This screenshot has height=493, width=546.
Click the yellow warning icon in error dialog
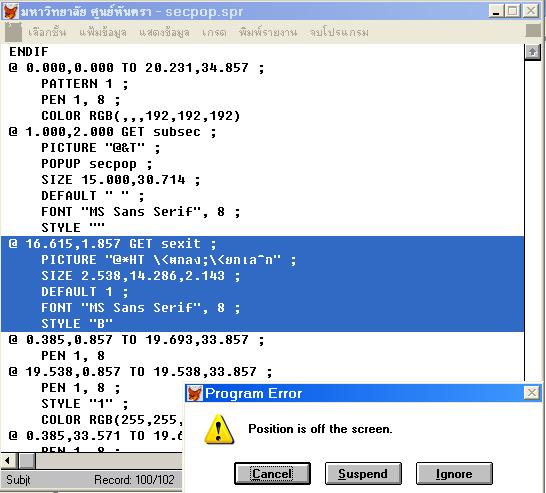(219, 429)
